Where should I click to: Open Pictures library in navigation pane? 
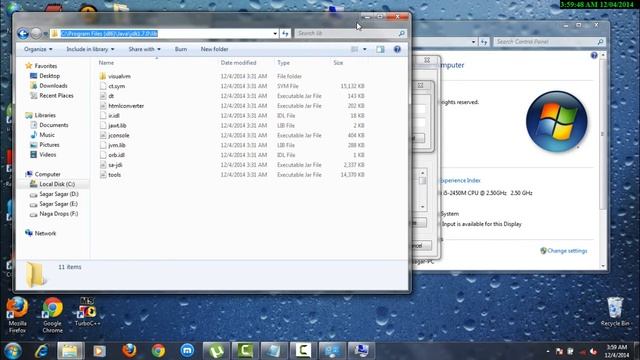49,145
